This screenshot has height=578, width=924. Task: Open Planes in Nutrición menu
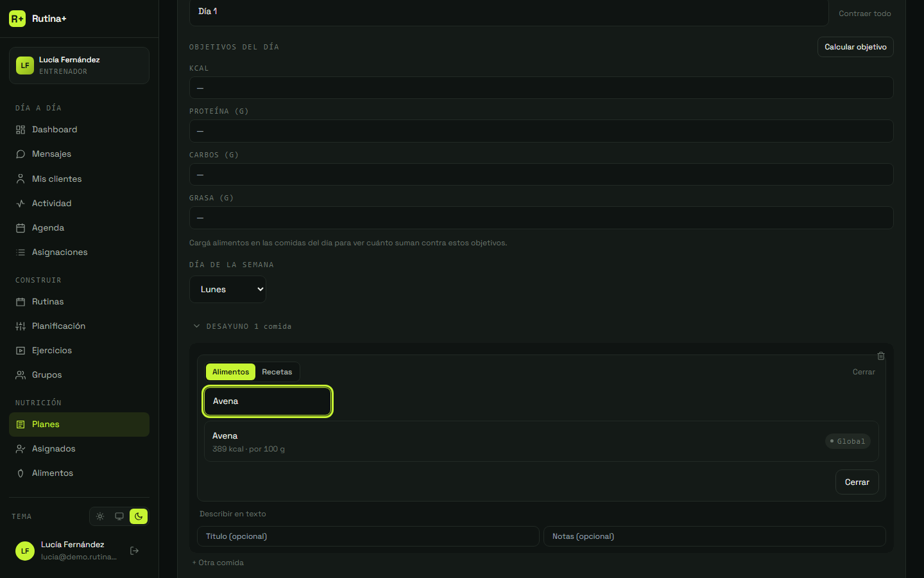pyautogui.click(x=79, y=425)
